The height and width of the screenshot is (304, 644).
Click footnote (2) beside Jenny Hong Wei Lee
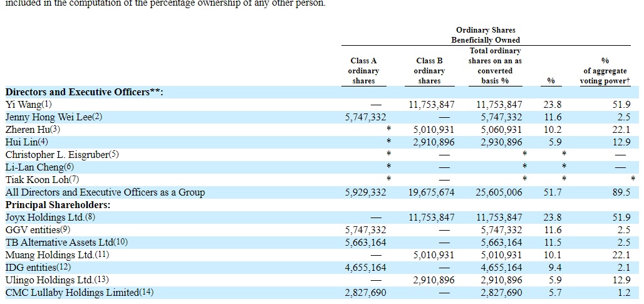(96, 117)
